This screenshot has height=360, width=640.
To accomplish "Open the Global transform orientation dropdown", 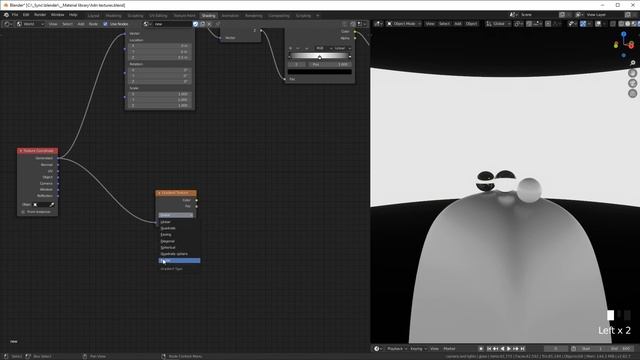I will click(498, 24).
